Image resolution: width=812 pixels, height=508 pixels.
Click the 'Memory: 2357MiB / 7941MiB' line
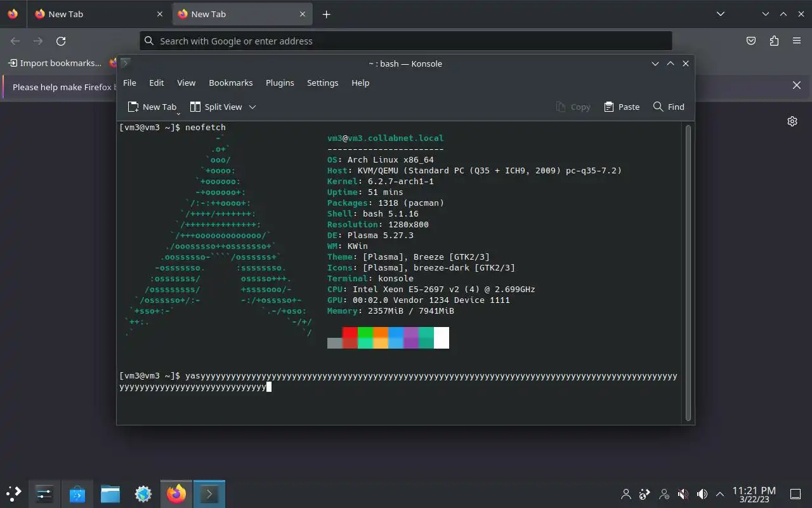(391, 311)
